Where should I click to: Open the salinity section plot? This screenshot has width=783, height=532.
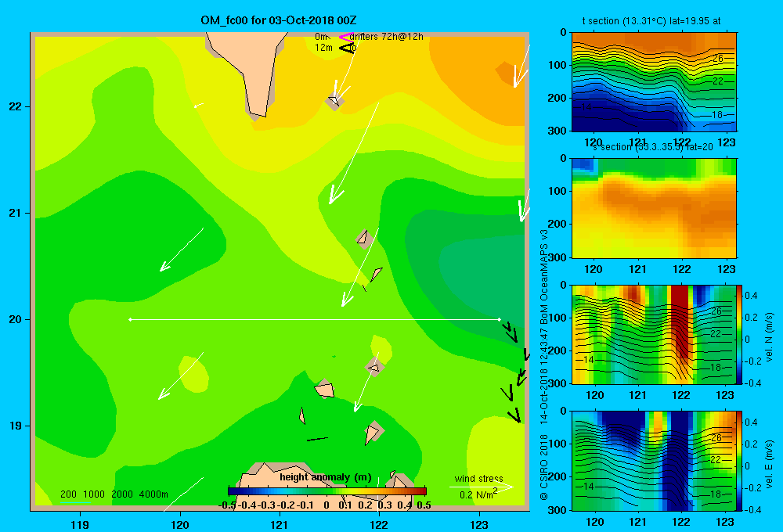point(654,208)
